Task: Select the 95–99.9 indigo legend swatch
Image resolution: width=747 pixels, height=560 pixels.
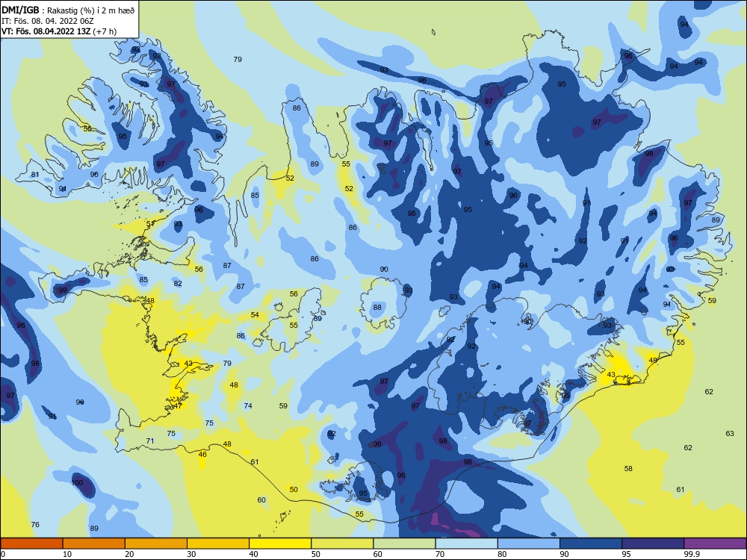Action: (653, 544)
